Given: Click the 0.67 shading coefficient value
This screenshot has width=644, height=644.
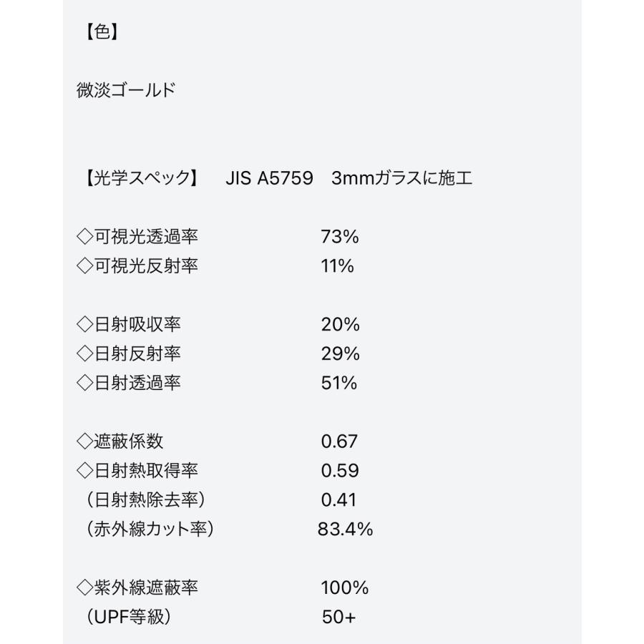Looking at the screenshot, I should [x=339, y=441].
